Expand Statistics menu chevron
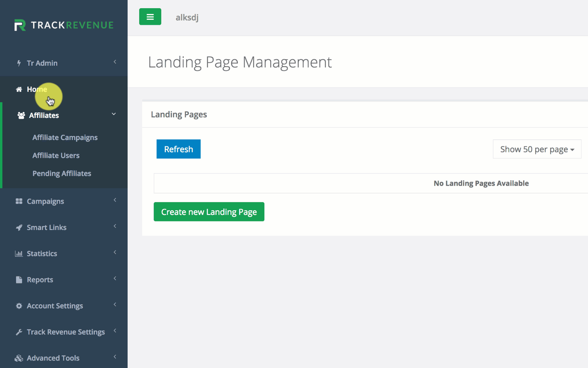Viewport: 588px width, 368px height. coord(115,252)
